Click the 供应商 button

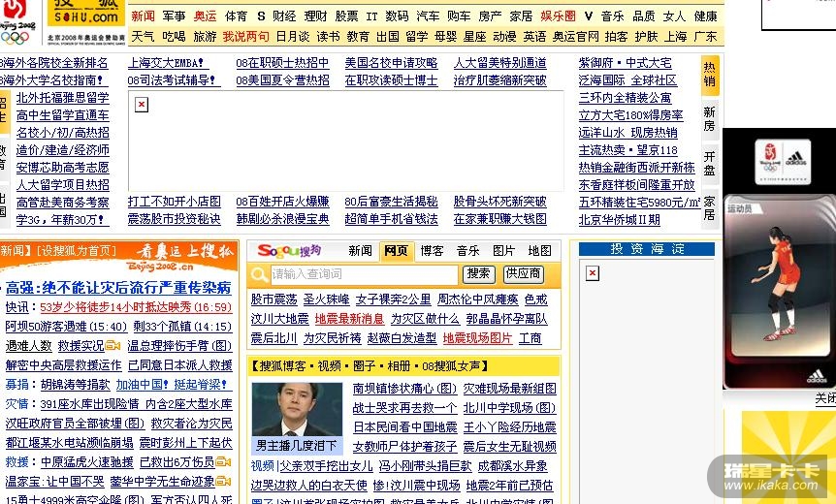click(x=523, y=274)
